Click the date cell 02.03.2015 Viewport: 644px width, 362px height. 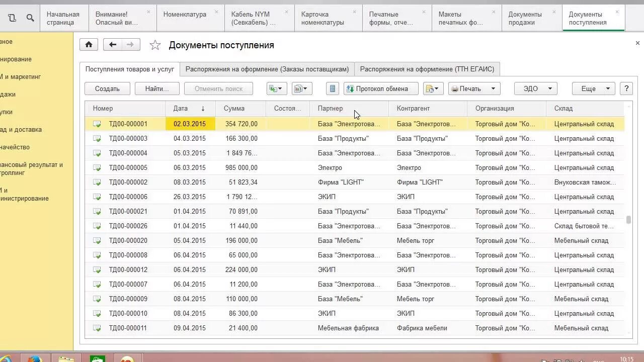tap(190, 124)
